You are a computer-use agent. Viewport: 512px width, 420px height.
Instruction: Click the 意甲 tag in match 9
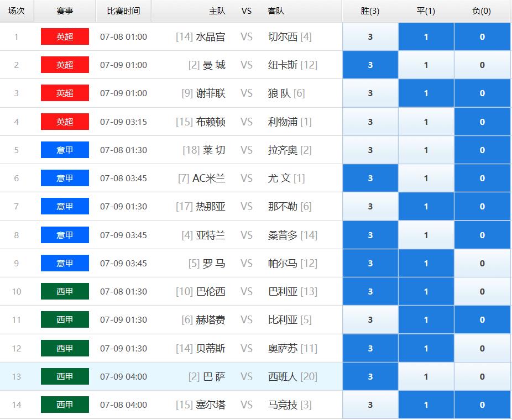(65, 263)
